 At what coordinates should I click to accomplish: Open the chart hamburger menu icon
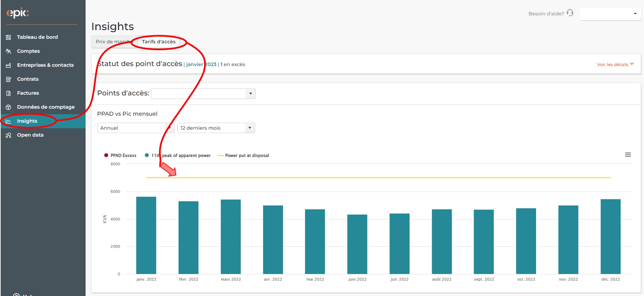(x=628, y=155)
